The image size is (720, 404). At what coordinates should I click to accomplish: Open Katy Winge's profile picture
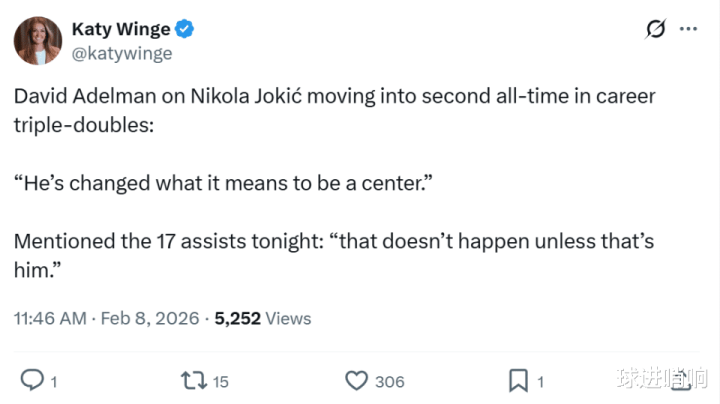[37, 41]
